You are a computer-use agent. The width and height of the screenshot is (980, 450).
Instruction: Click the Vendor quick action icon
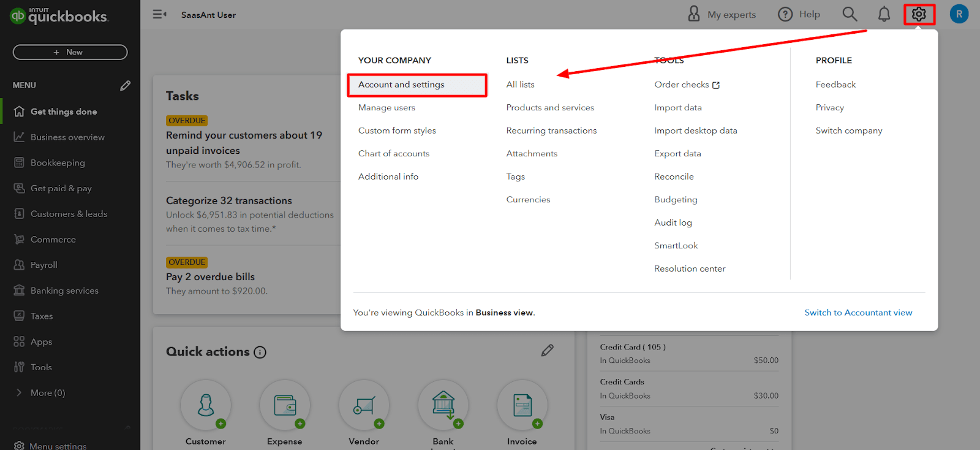pos(364,405)
